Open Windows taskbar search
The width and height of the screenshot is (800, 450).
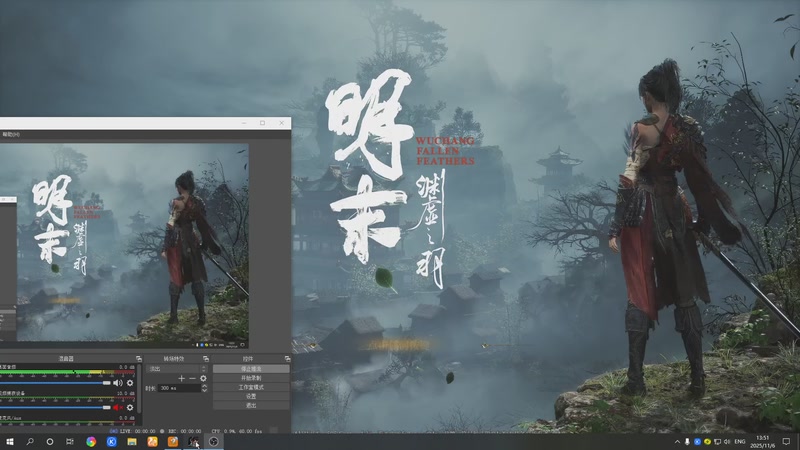pos(30,442)
